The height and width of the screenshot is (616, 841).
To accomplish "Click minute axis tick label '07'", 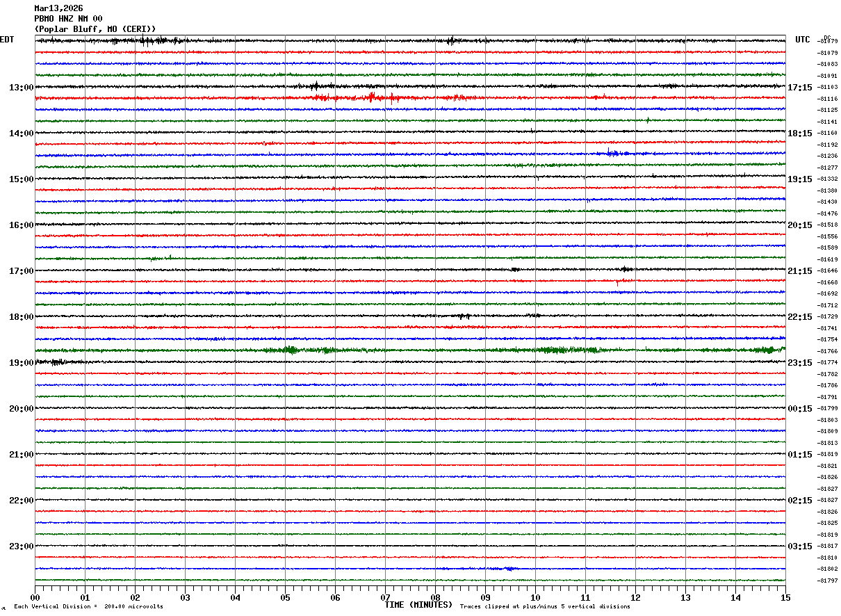I will 385,598.
